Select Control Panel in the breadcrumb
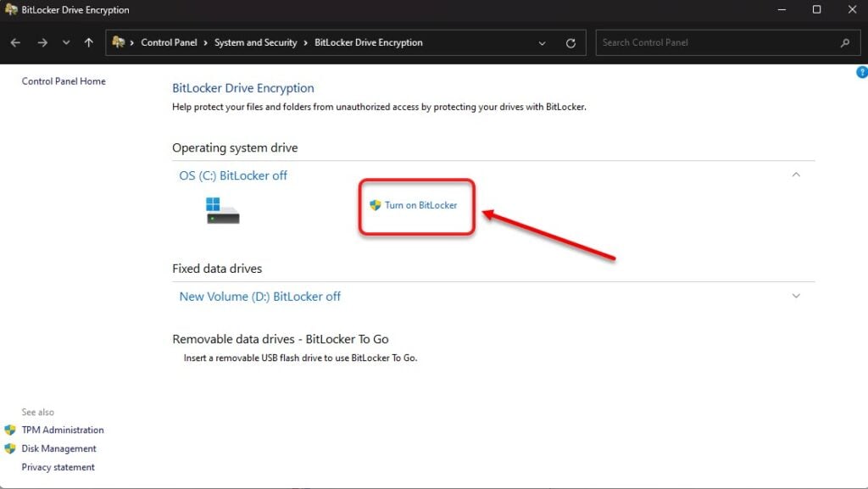This screenshot has height=489, width=868. tap(169, 42)
